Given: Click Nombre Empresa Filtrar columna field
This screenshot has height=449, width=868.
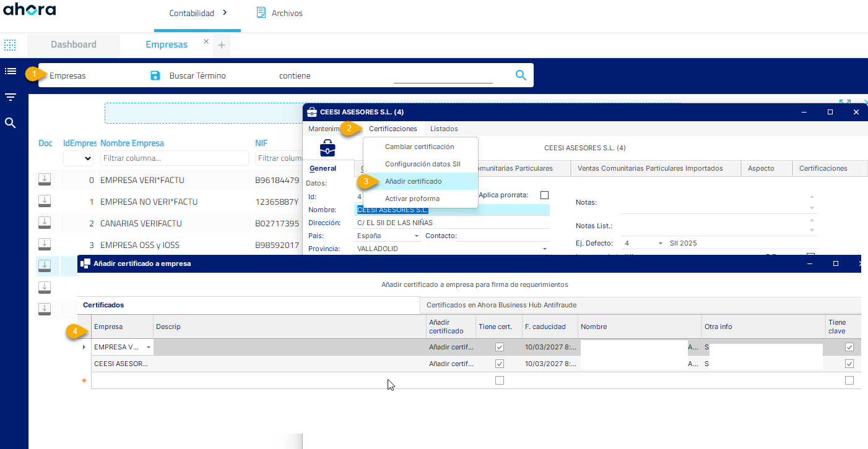Looking at the screenshot, I should tap(174, 158).
